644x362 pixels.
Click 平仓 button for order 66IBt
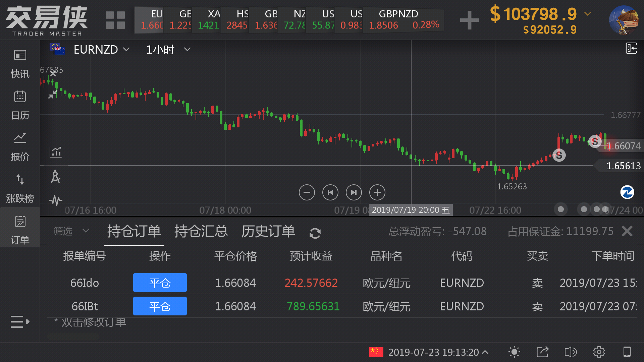click(160, 306)
